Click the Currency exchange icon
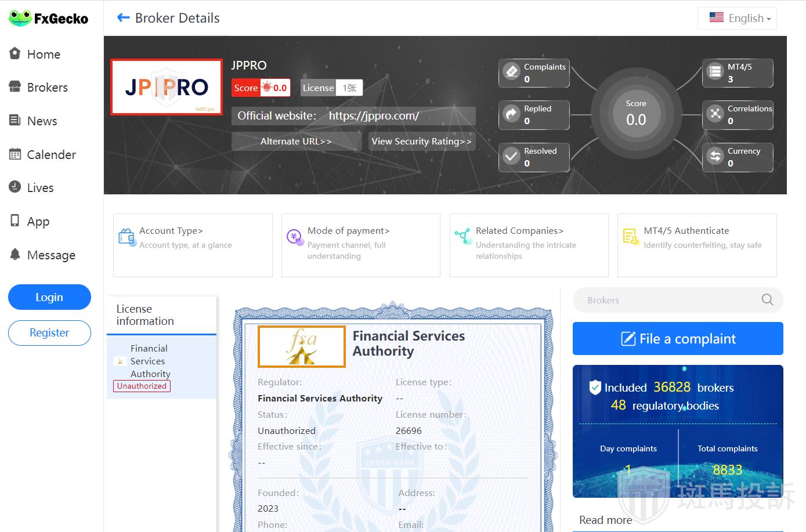806x532 pixels. (715, 157)
